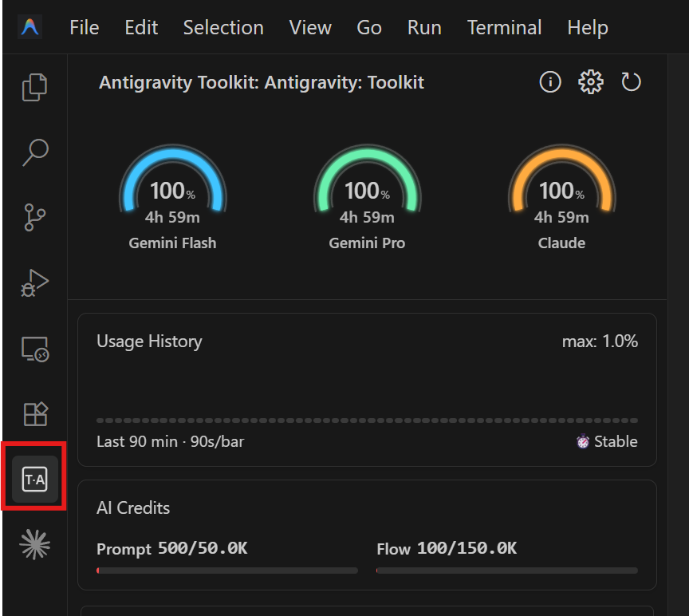Click the Stable status text
Viewport: 689px width, 616px height.
616,441
